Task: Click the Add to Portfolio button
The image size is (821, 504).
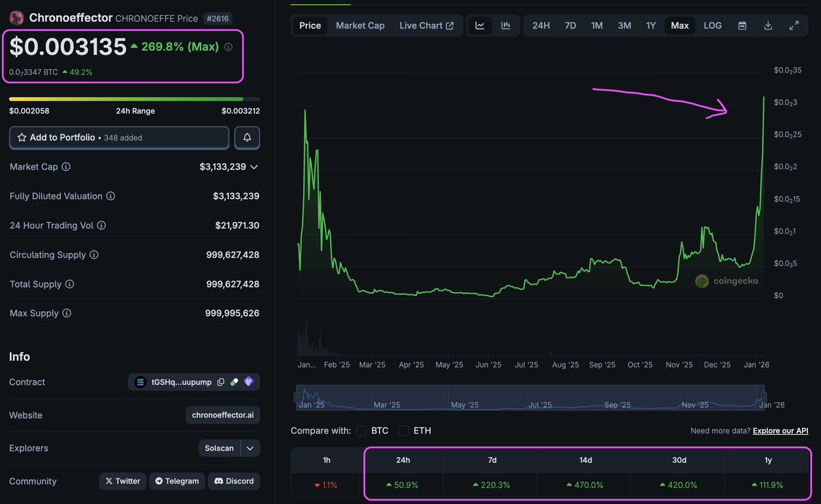Action: (119, 137)
